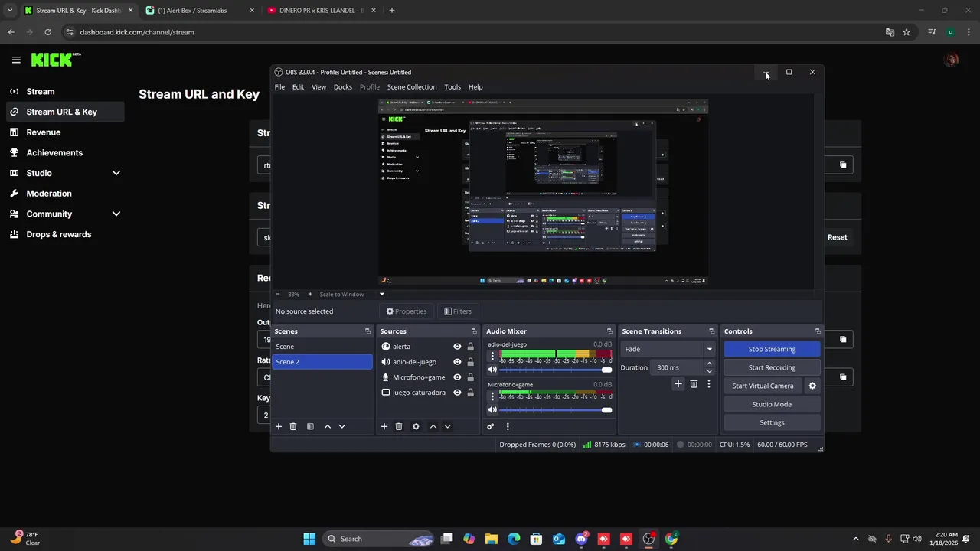Open source properties gear in Sources toolbar
Screen dimensions: 980x551
tap(416, 426)
